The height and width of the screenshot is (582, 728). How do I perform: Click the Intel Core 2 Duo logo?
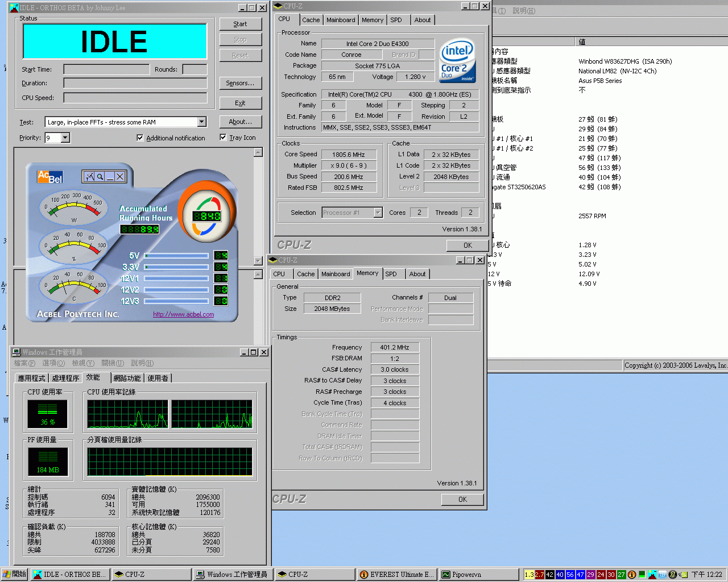(457, 60)
